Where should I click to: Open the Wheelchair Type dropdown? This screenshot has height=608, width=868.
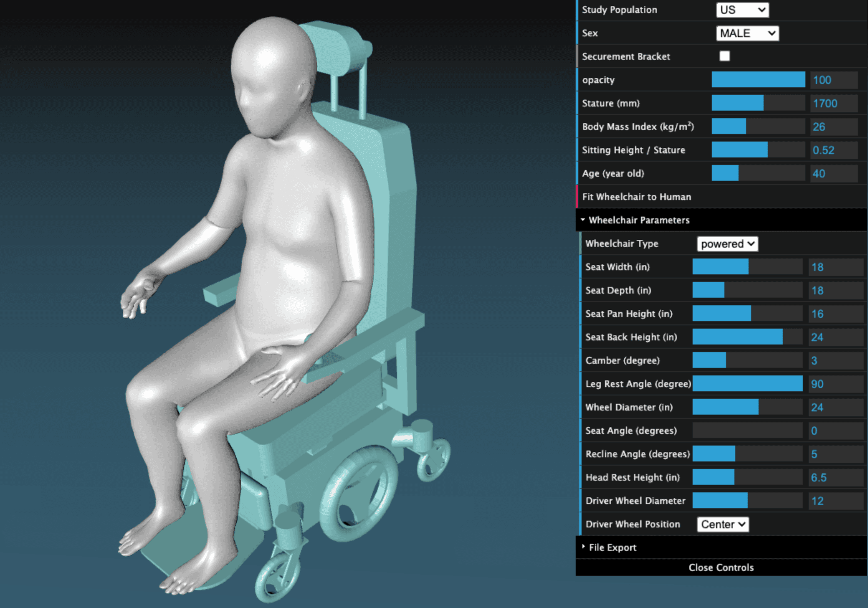pos(727,244)
